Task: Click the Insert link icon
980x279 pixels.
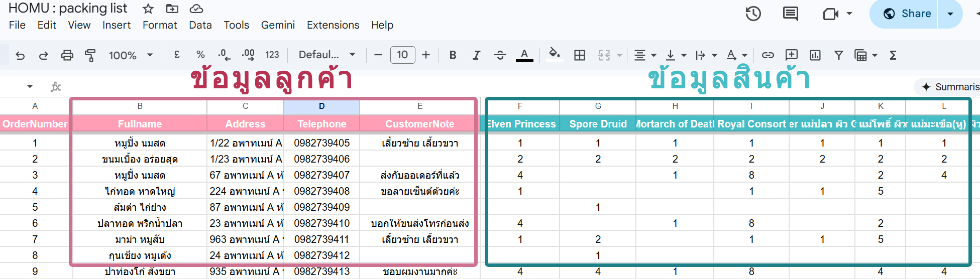Action: [x=768, y=55]
